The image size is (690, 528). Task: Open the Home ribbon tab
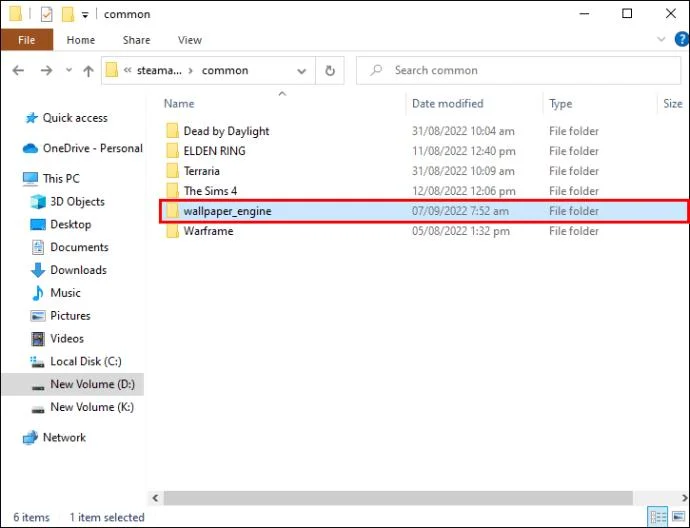click(x=81, y=40)
